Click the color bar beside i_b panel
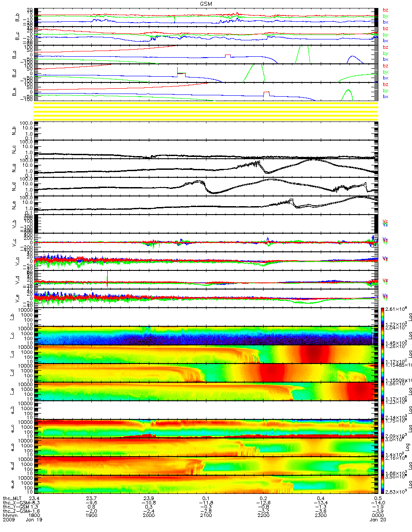Image resolution: width=412 pixels, height=532 pixels. [383, 317]
